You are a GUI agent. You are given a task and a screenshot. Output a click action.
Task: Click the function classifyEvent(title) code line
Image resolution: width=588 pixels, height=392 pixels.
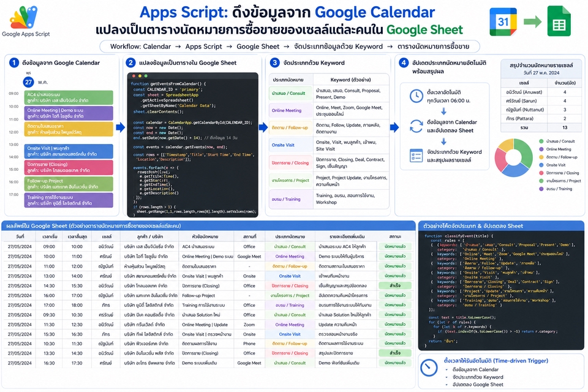459,236
